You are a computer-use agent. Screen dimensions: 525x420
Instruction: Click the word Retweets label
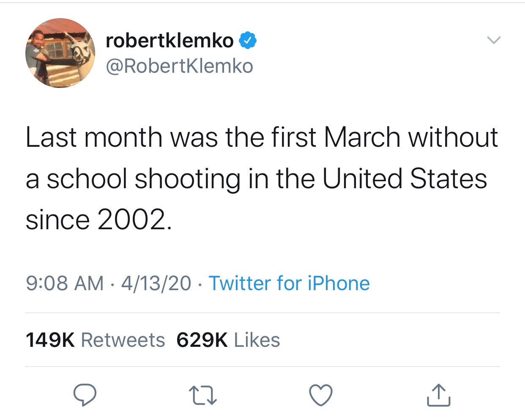point(123,340)
